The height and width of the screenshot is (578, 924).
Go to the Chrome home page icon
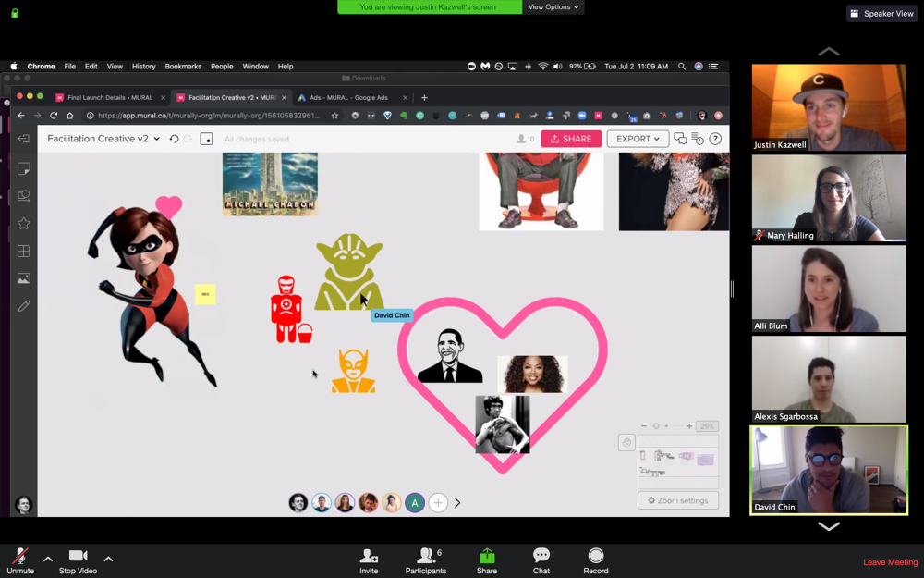point(69,116)
